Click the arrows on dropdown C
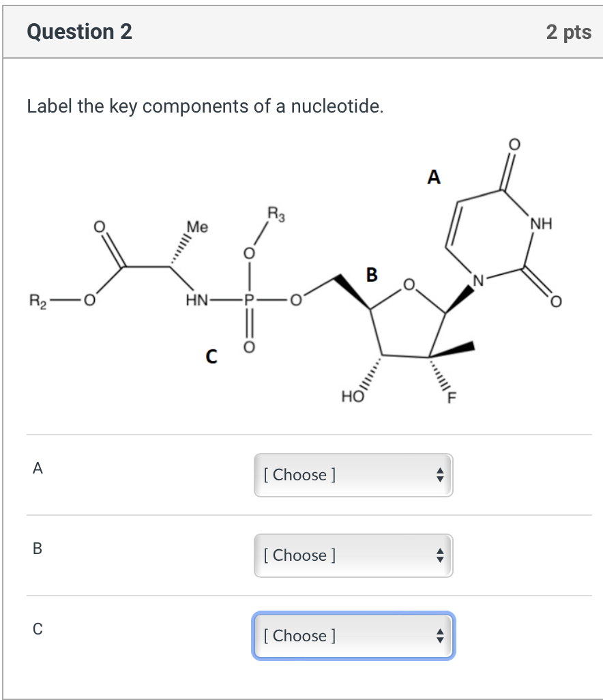This screenshot has width=603, height=700. point(440,636)
